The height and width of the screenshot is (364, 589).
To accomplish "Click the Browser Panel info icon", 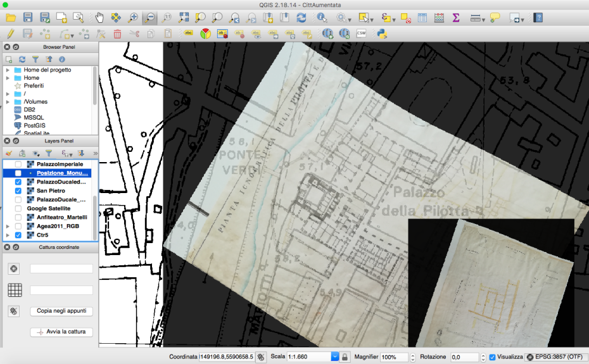I will click(x=62, y=60).
